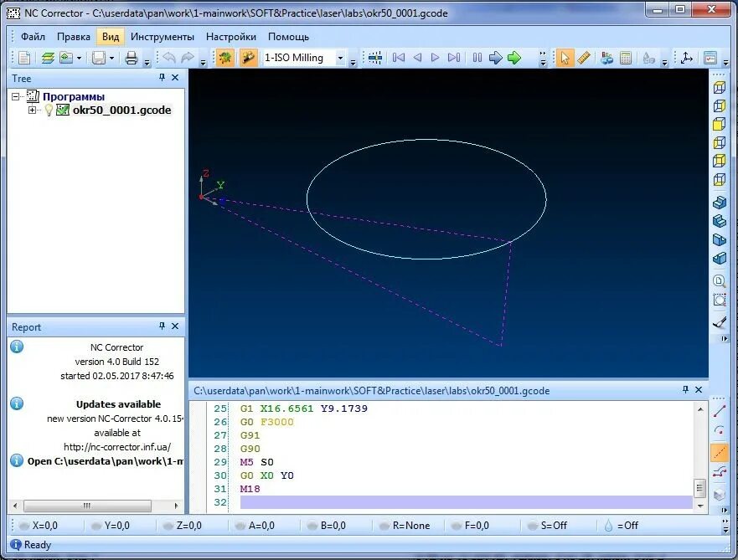Open the Инструменты menu

tap(163, 37)
